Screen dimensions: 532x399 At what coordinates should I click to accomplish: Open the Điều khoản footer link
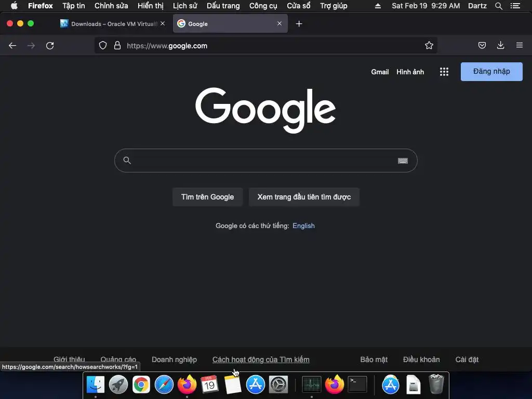pos(421,360)
